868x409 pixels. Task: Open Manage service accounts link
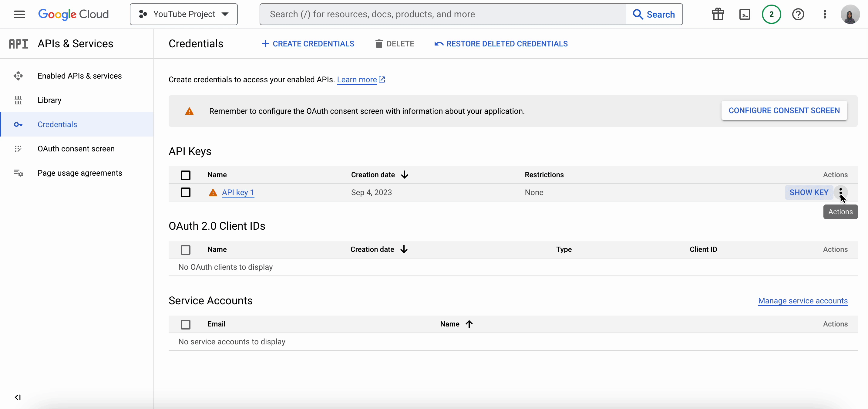click(802, 301)
